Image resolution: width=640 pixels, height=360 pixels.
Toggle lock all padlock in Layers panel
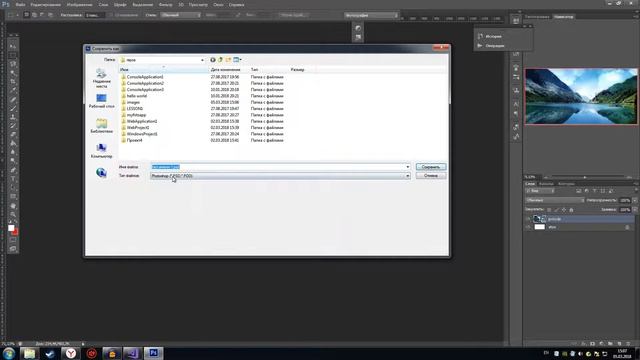click(x=571, y=210)
